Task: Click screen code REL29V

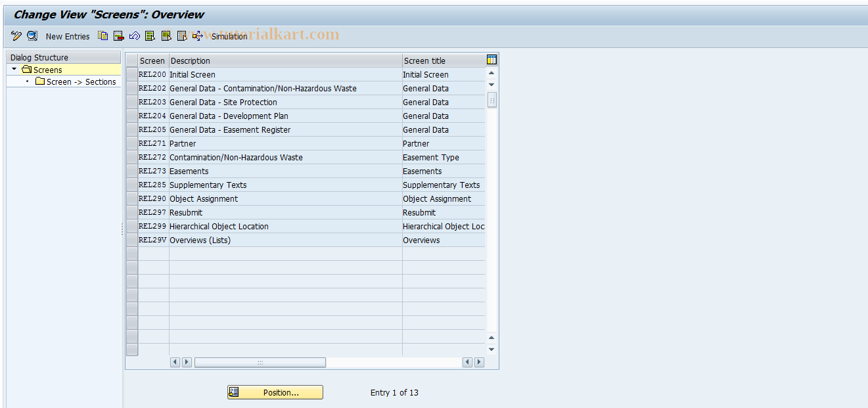Action: pos(152,240)
